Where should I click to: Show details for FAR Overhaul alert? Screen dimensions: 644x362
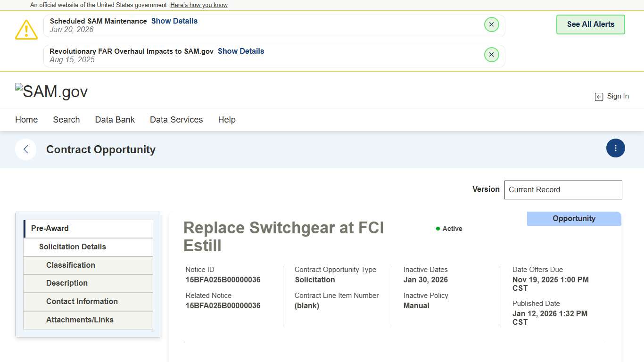pos(240,51)
